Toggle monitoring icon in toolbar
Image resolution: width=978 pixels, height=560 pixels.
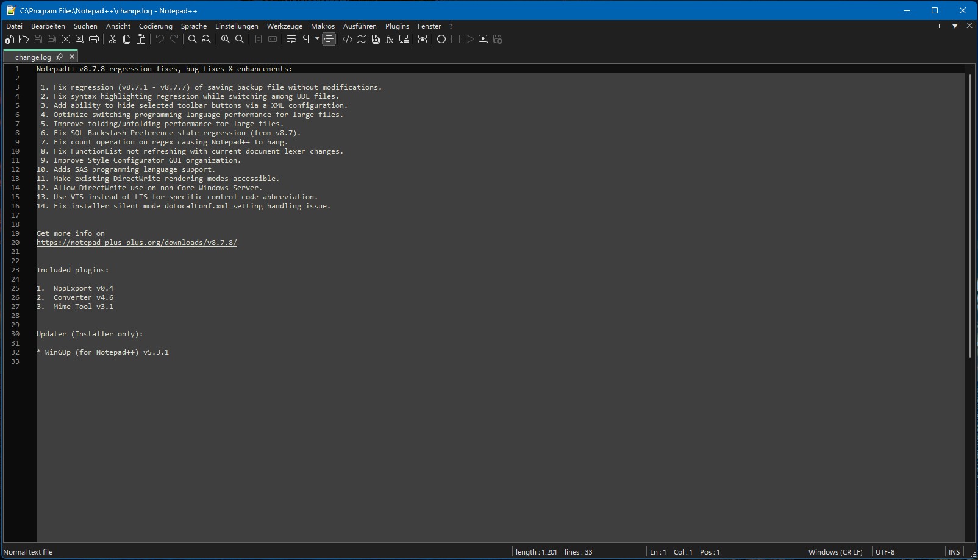(x=423, y=39)
